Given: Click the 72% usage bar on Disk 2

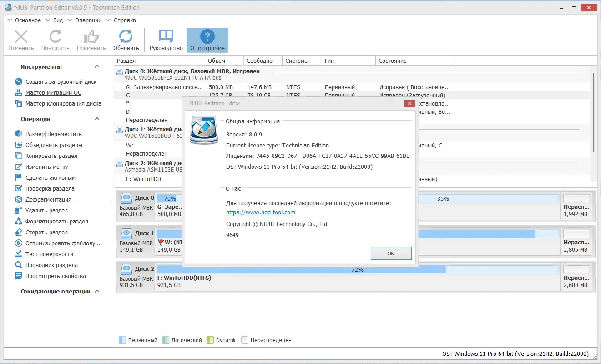Looking at the screenshot, I should tap(358, 269).
